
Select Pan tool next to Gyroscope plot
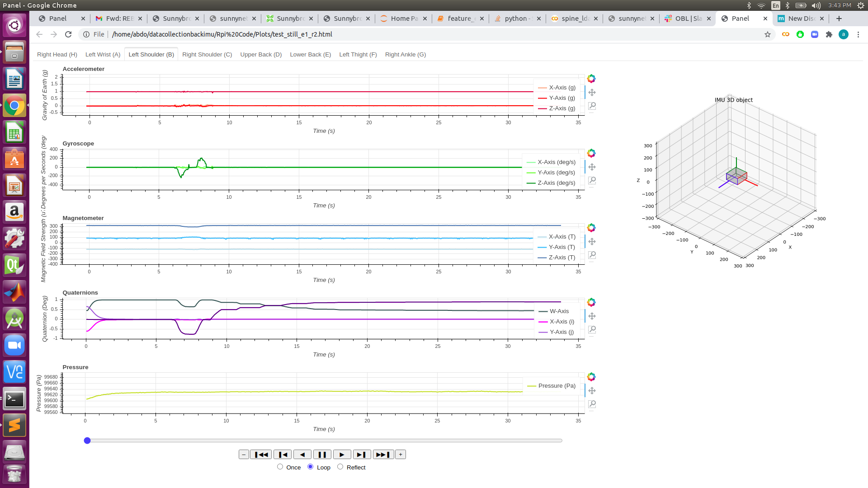592,167
